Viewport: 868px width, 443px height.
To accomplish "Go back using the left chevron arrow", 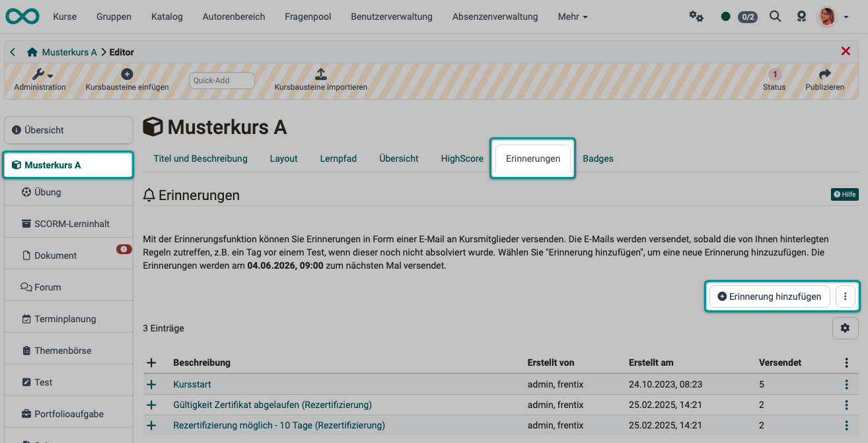I will (13, 51).
